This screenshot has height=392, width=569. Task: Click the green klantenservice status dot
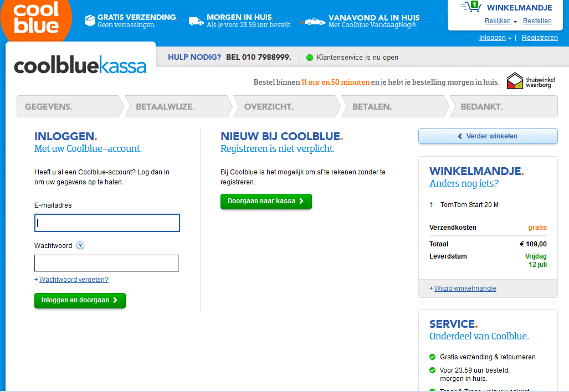[310, 57]
